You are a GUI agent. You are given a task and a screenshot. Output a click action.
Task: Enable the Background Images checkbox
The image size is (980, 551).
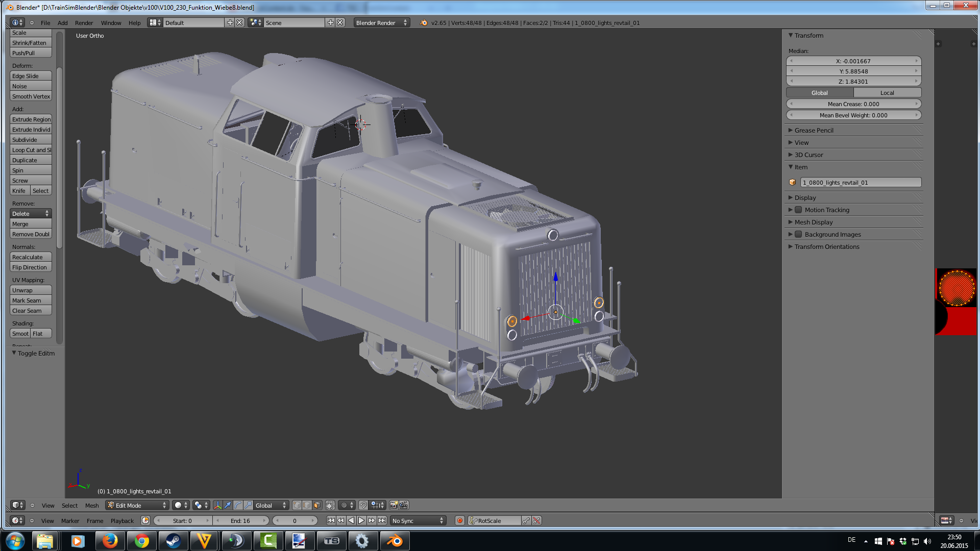click(798, 234)
